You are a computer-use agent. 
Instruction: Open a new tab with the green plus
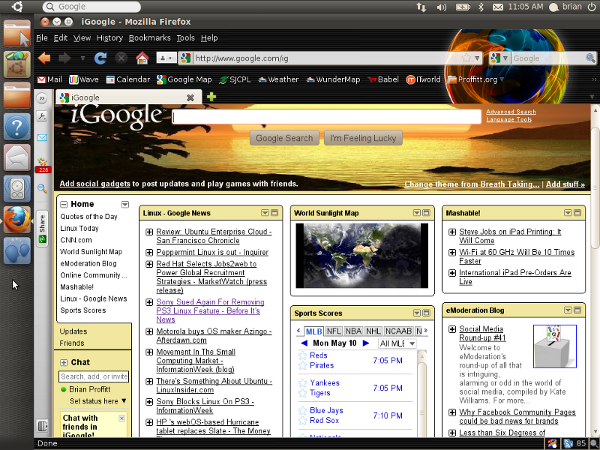point(211,97)
